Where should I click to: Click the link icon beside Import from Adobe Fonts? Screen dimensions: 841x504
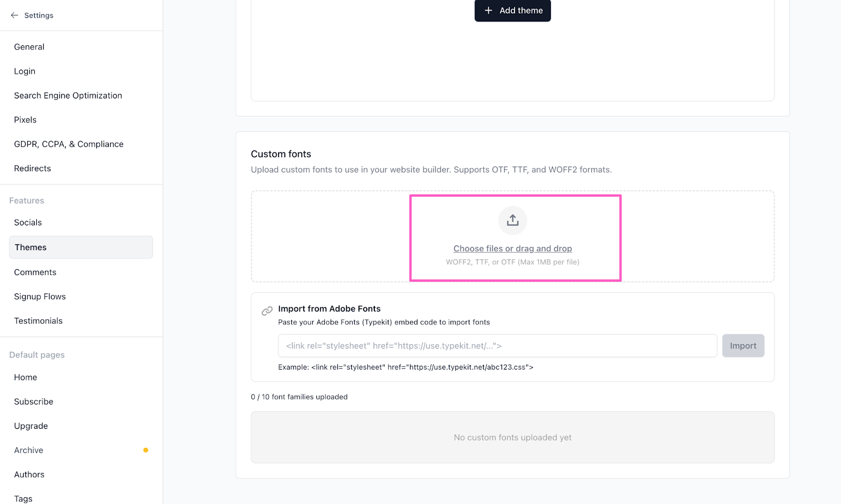pyautogui.click(x=267, y=311)
